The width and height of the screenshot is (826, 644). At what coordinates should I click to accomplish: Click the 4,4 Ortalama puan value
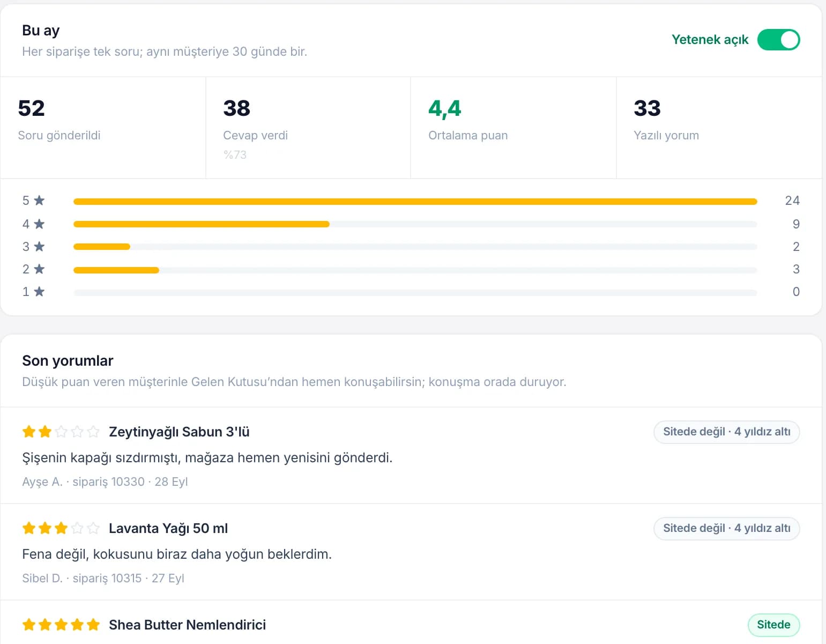point(445,108)
